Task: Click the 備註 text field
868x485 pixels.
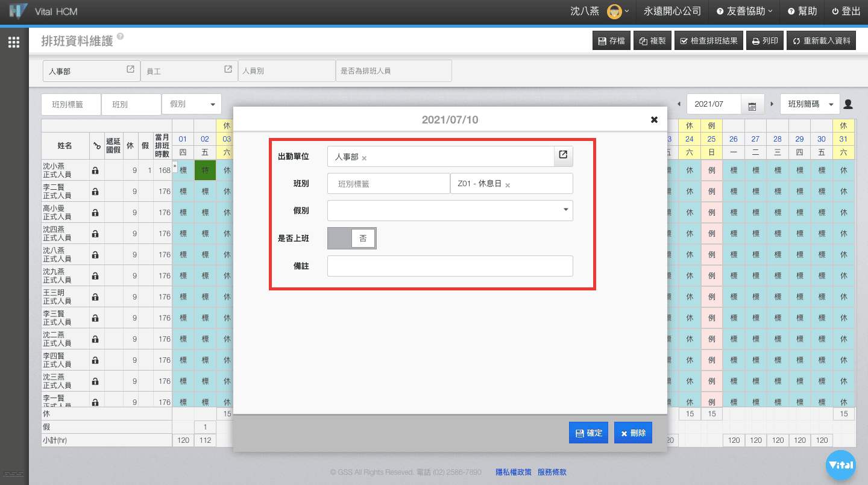Action: 450,266
